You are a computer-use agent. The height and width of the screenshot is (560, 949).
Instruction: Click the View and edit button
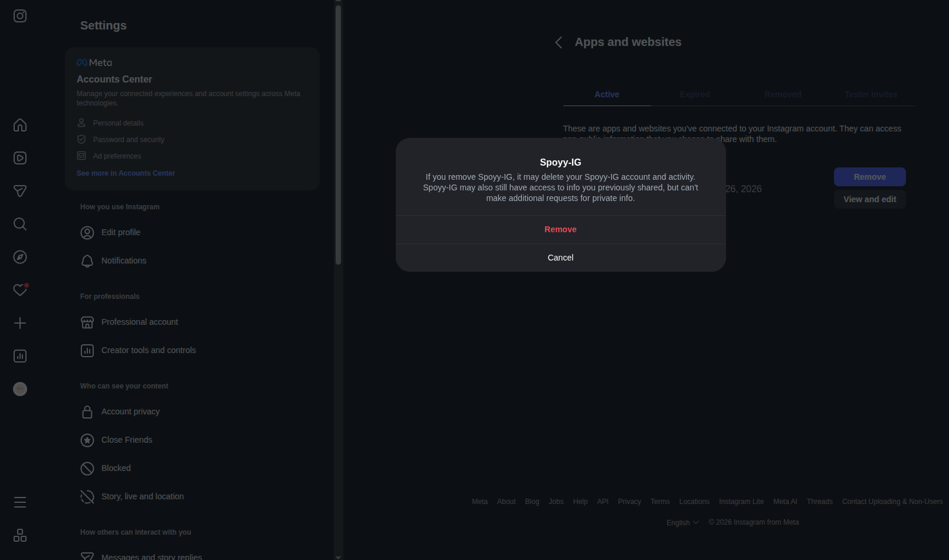(x=869, y=199)
